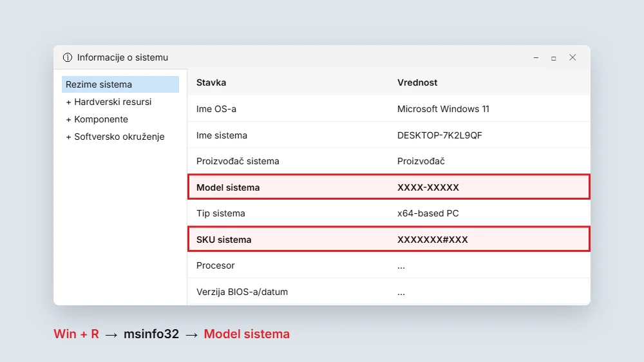Open the Softversko okruženje tree item
This screenshot has height=362, width=644.
tap(119, 137)
